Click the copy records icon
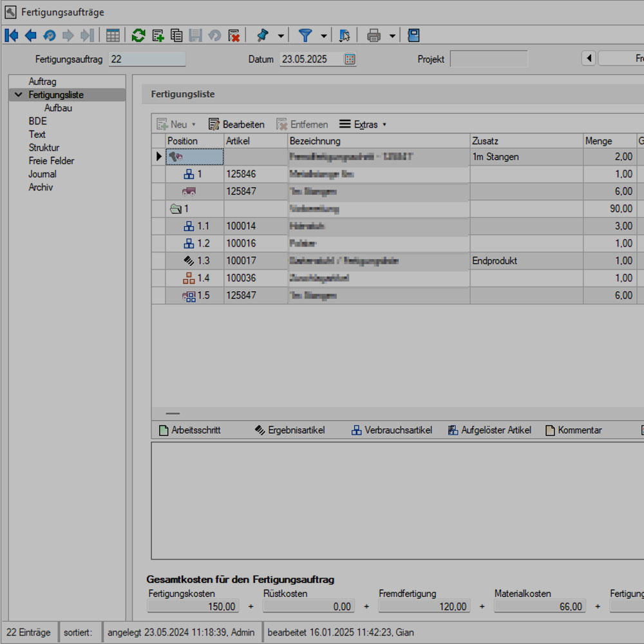Screen dimensions: 644x644 176,35
